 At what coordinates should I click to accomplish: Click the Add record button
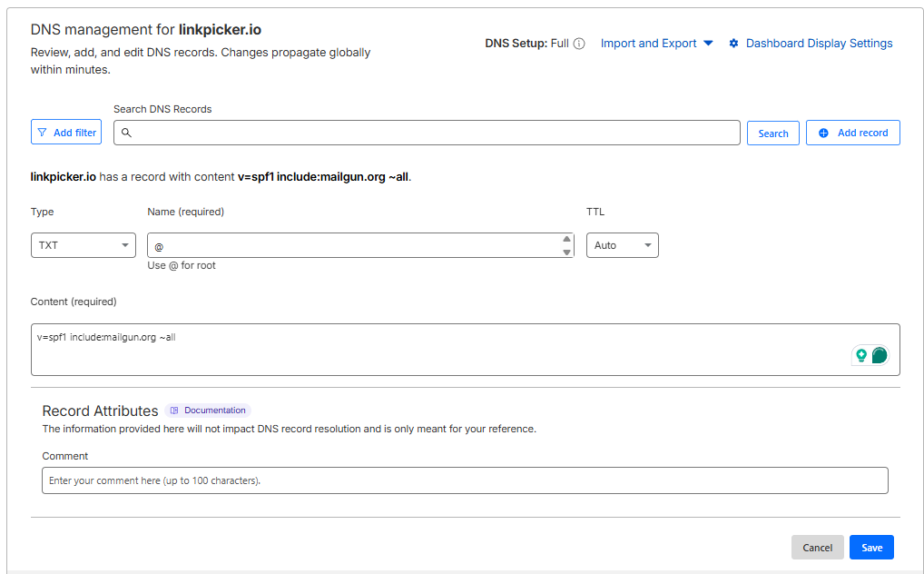coord(852,133)
